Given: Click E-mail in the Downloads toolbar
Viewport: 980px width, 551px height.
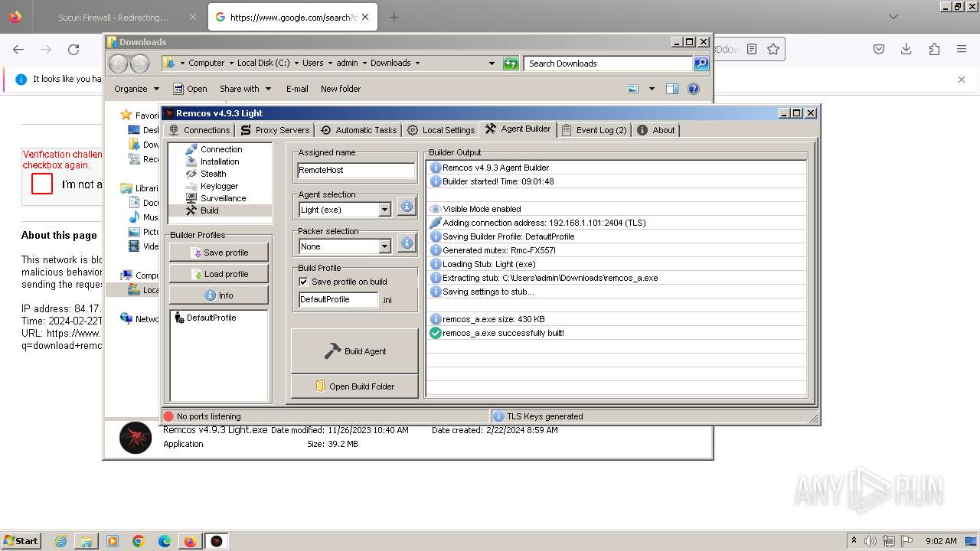Looking at the screenshot, I should pyautogui.click(x=297, y=89).
